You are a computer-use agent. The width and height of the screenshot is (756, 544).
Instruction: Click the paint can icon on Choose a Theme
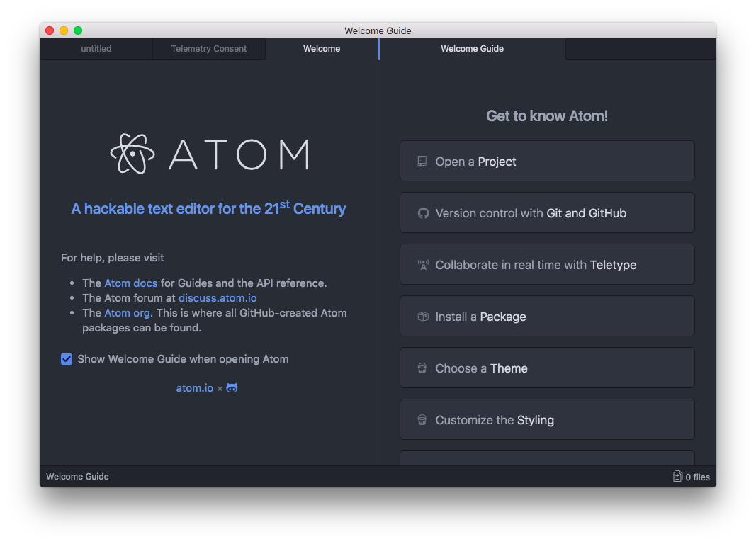point(422,368)
